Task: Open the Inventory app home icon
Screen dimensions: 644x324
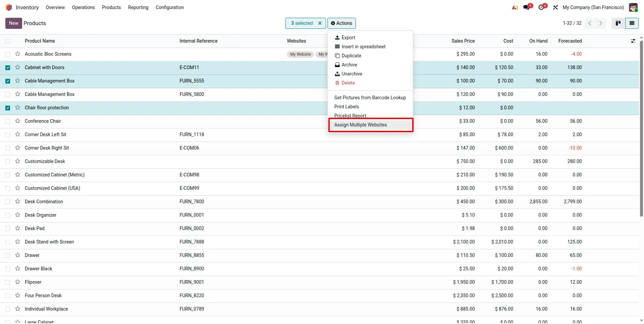Action: pyautogui.click(x=9, y=7)
